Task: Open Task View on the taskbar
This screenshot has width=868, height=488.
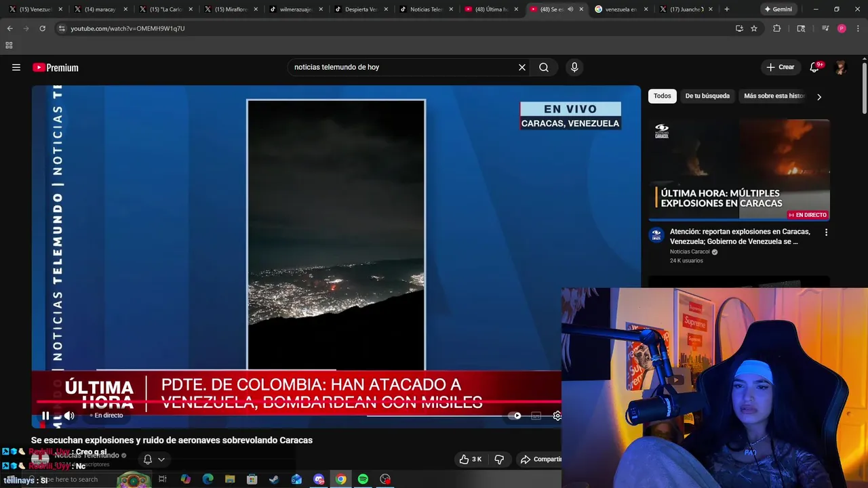Action: pos(163,479)
